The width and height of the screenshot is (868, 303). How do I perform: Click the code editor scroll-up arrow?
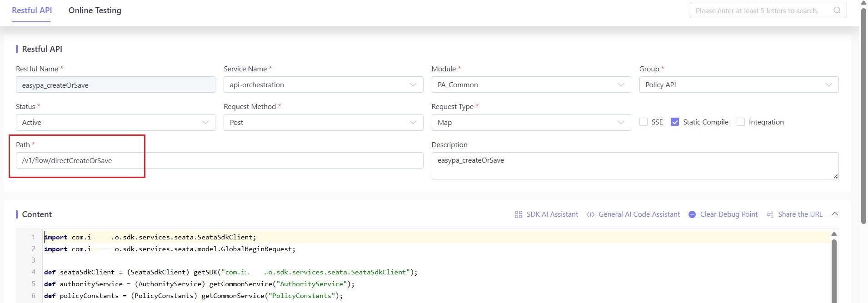[x=834, y=234]
